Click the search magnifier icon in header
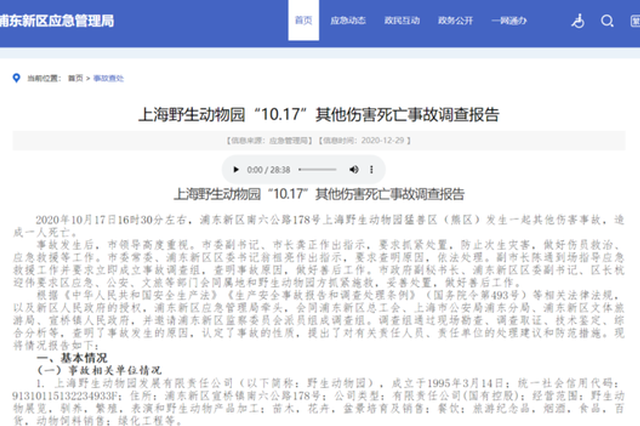The height and width of the screenshot is (426, 640). 607,21
